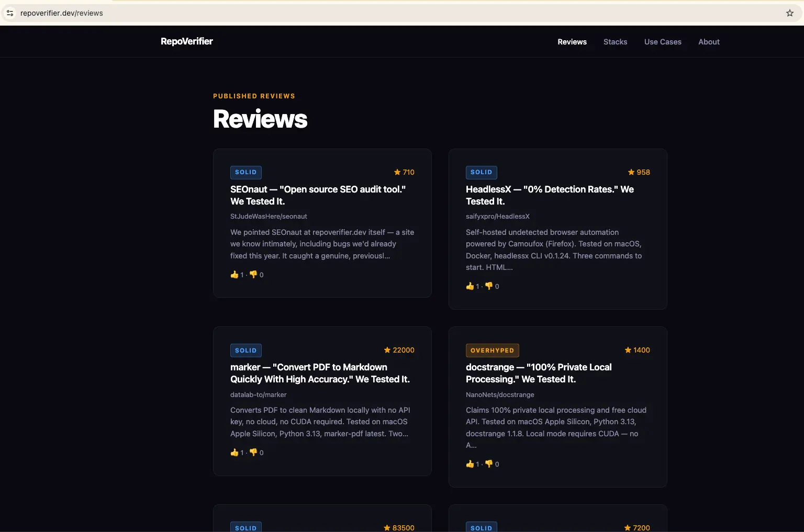Open the docstrange review title
Viewport: 804px width, 532px height.
pyautogui.click(x=539, y=373)
